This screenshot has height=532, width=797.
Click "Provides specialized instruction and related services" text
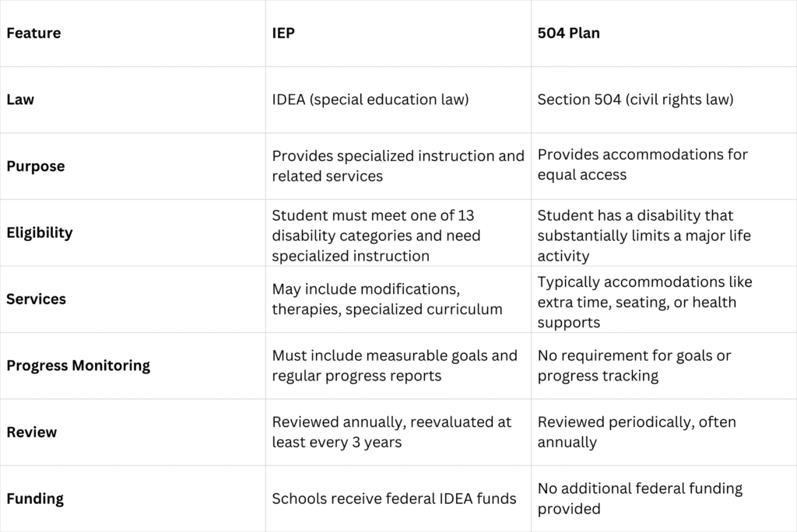[x=398, y=166]
